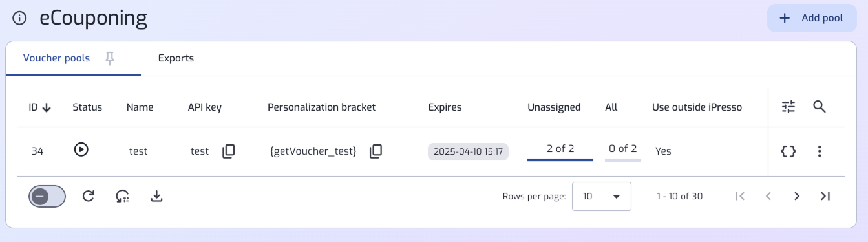Image resolution: width=868 pixels, height=242 pixels.
Task: Copy the API key for test pool
Action: click(x=229, y=151)
